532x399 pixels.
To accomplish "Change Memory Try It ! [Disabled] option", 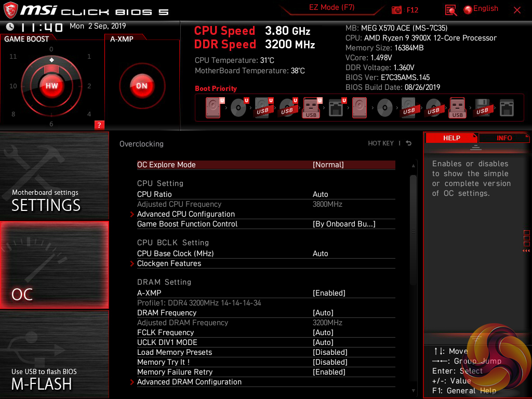I will click(266, 362).
